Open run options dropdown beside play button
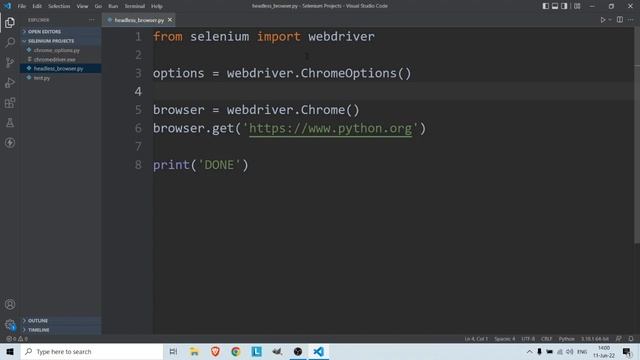Viewport: 640px width, 360px height. tap(610, 20)
